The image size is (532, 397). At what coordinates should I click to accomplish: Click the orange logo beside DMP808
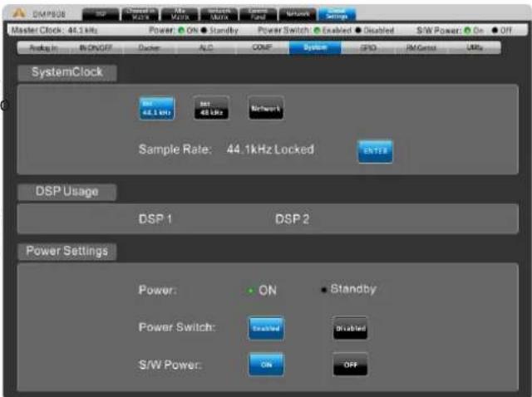point(18,13)
